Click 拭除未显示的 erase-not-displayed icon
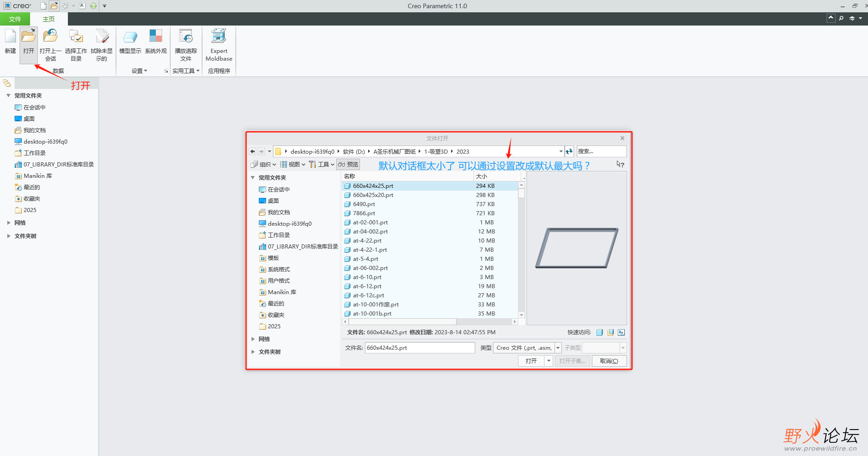Image resolution: width=868 pixels, height=456 pixels. (101, 45)
